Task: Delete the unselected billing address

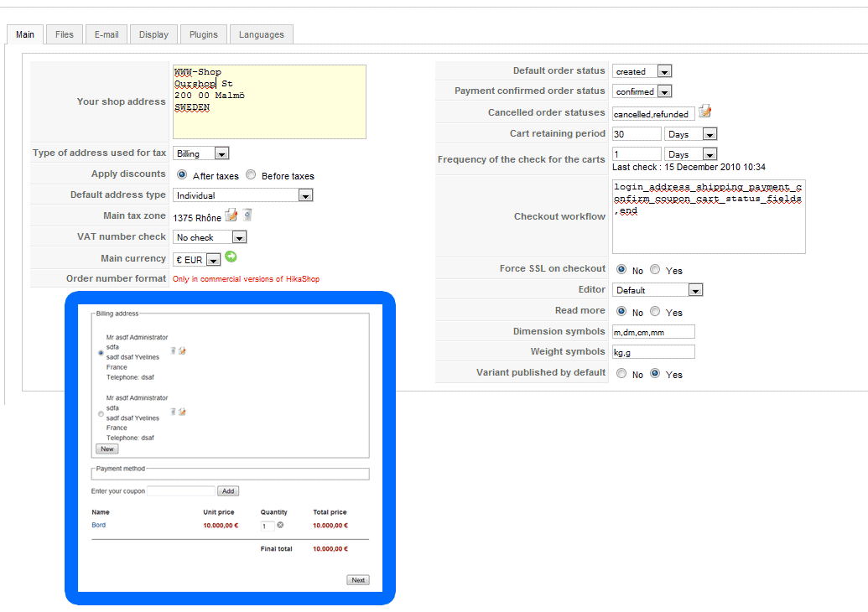Action: pos(173,412)
